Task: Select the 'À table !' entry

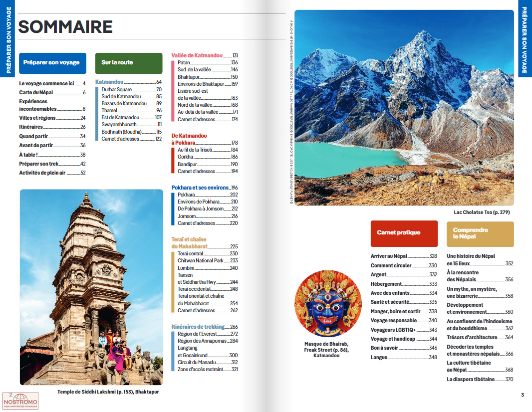Action: (52, 155)
